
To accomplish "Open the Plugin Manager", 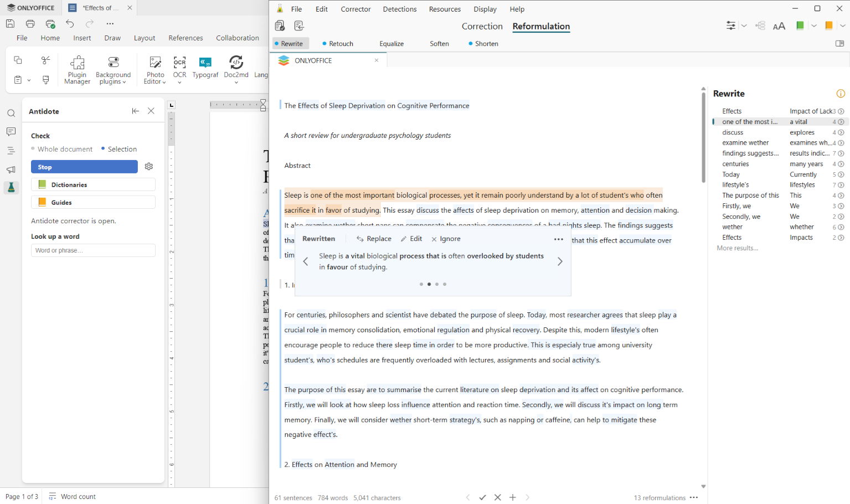I will click(x=77, y=70).
